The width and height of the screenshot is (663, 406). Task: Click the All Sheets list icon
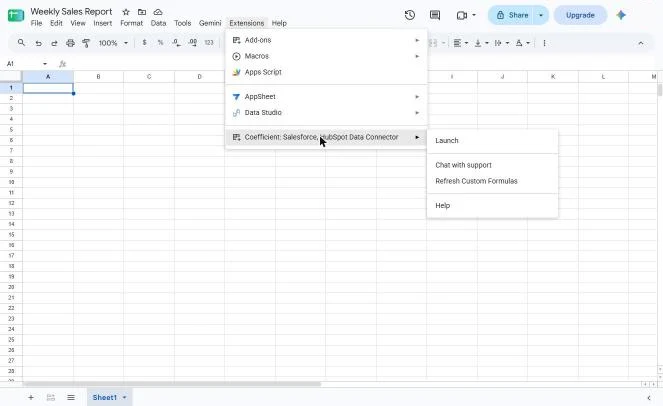pos(71,398)
